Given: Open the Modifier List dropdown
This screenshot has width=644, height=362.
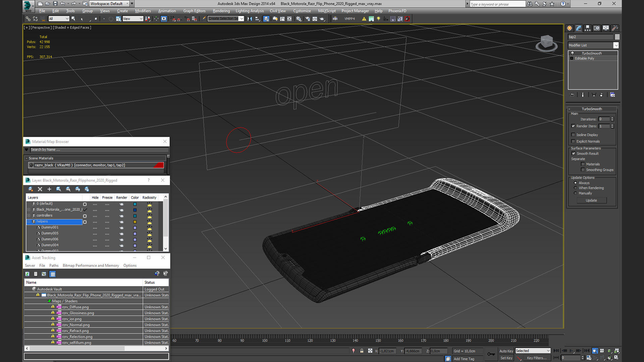Looking at the screenshot, I should coord(593,45).
